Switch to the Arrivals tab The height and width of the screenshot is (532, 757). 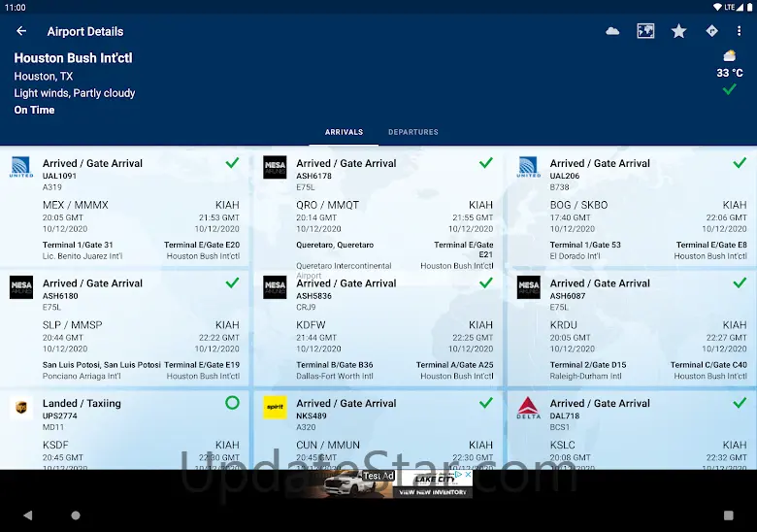(344, 132)
